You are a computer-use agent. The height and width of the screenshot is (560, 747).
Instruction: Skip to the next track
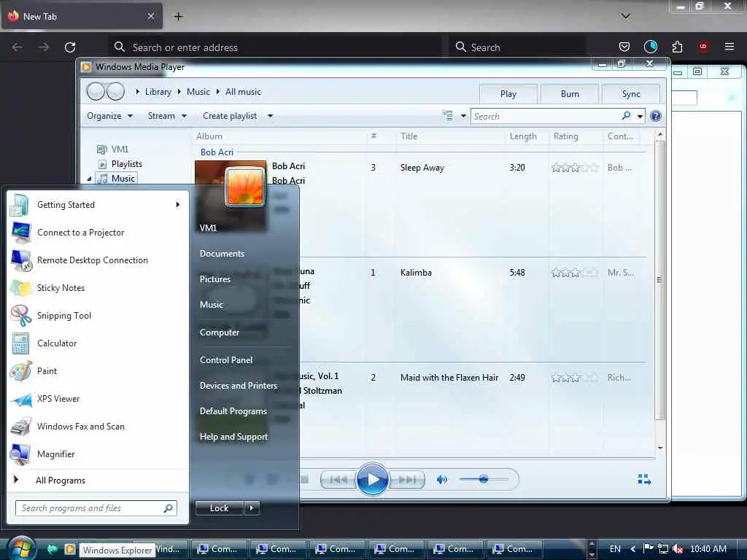pyautogui.click(x=406, y=480)
